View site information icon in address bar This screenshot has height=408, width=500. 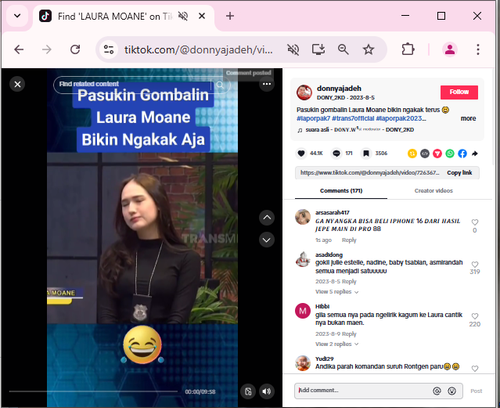pos(109,50)
